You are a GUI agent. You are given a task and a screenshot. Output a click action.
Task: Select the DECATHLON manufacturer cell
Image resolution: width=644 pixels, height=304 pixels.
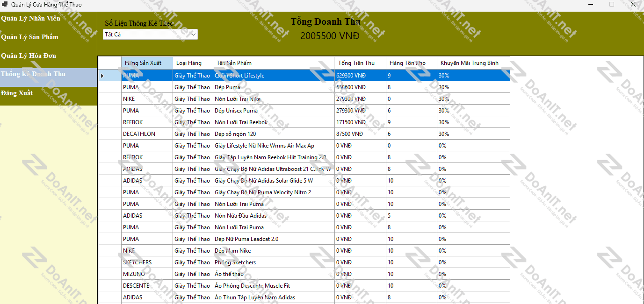(147, 134)
